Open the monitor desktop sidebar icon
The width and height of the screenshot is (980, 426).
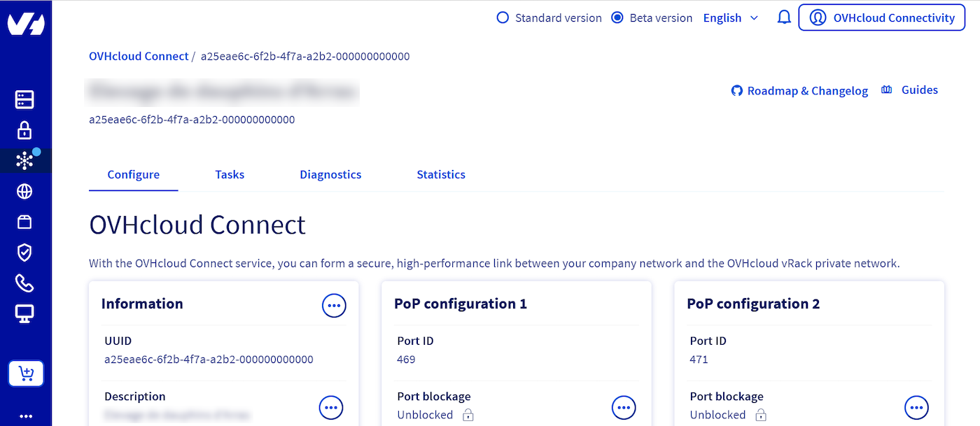[x=24, y=314]
